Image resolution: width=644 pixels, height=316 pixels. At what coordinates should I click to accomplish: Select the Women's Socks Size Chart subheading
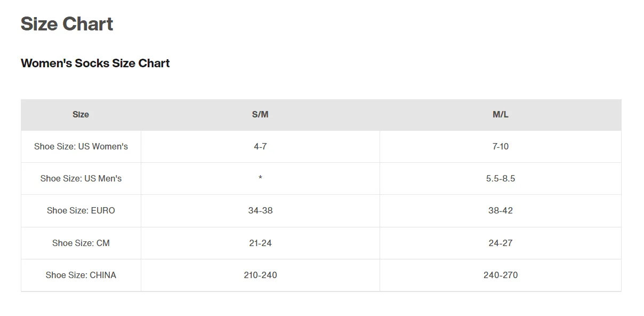point(95,63)
